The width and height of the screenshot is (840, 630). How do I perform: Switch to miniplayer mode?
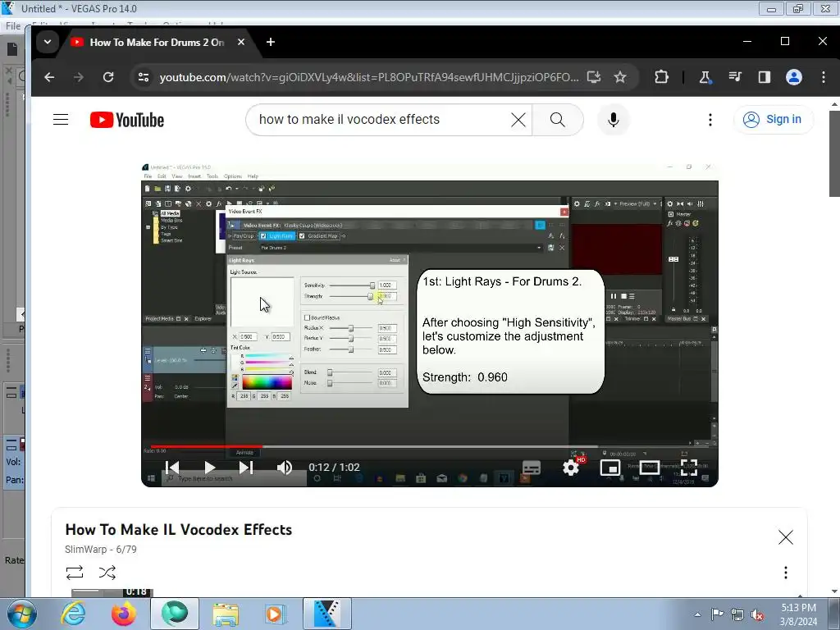[610, 468]
